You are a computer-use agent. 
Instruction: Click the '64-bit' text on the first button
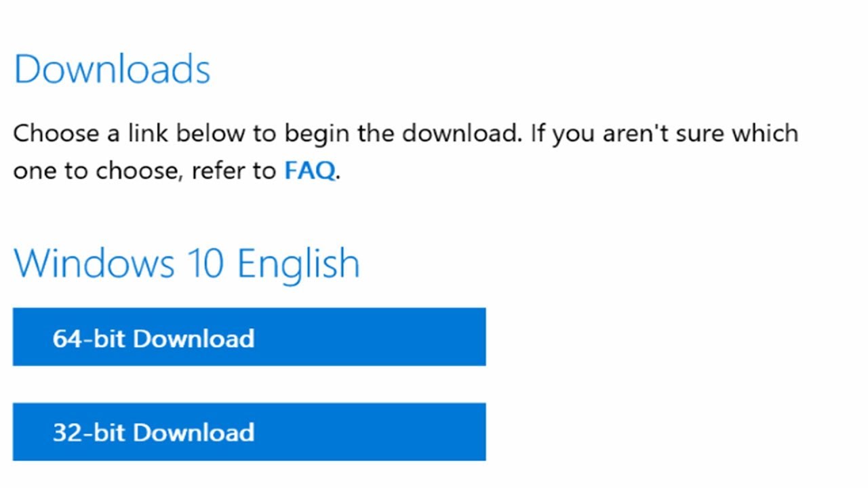89,338
